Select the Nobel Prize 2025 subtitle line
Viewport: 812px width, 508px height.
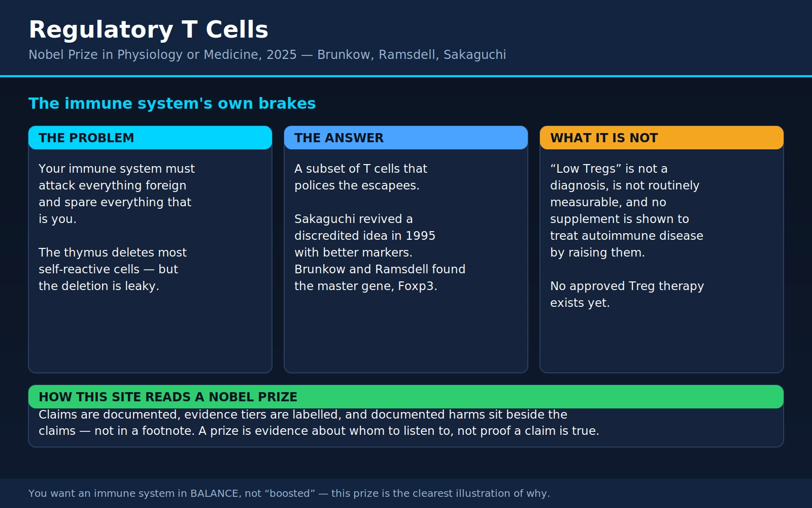[x=267, y=55]
